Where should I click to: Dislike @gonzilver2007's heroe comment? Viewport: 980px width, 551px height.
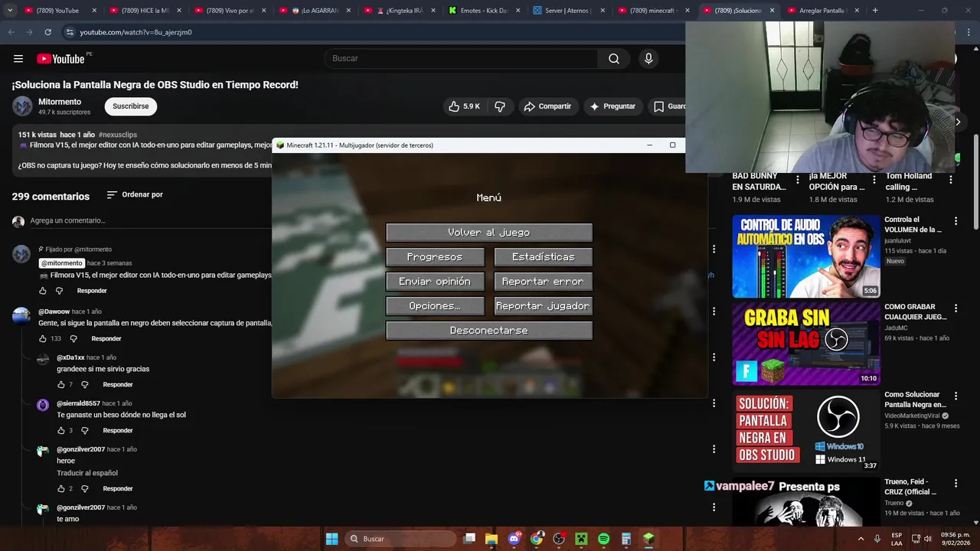coord(85,488)
